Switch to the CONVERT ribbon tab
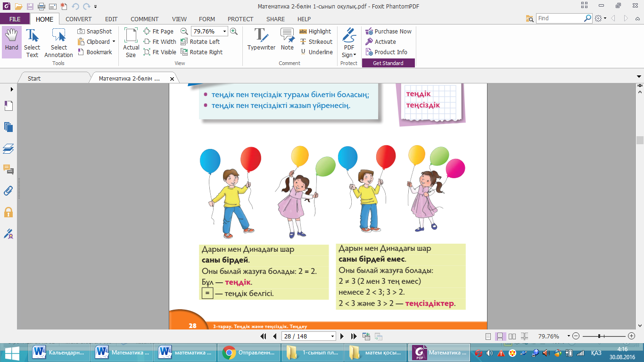644x362 pixels. click(79, 19)
